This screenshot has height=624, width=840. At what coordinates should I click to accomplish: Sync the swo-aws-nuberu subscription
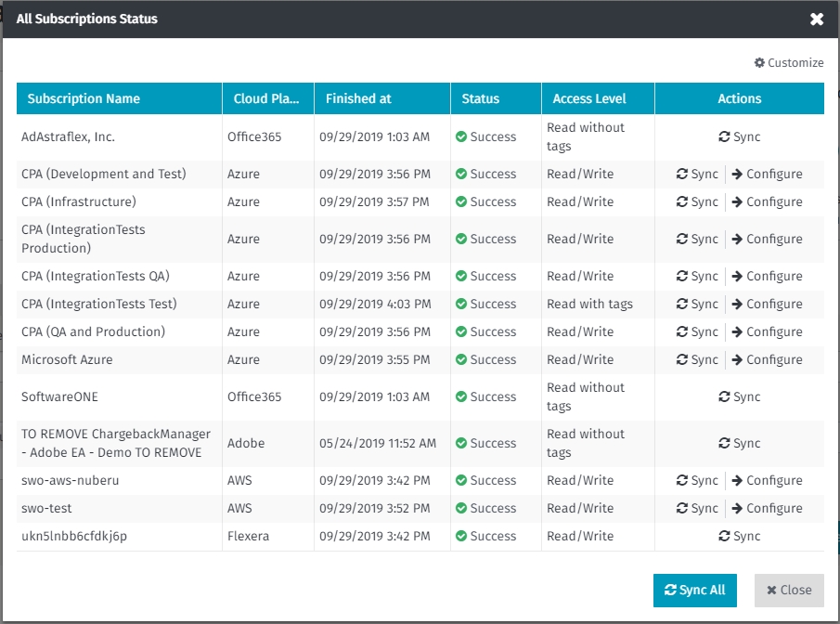pyautogui.click(x=697, y=480)
